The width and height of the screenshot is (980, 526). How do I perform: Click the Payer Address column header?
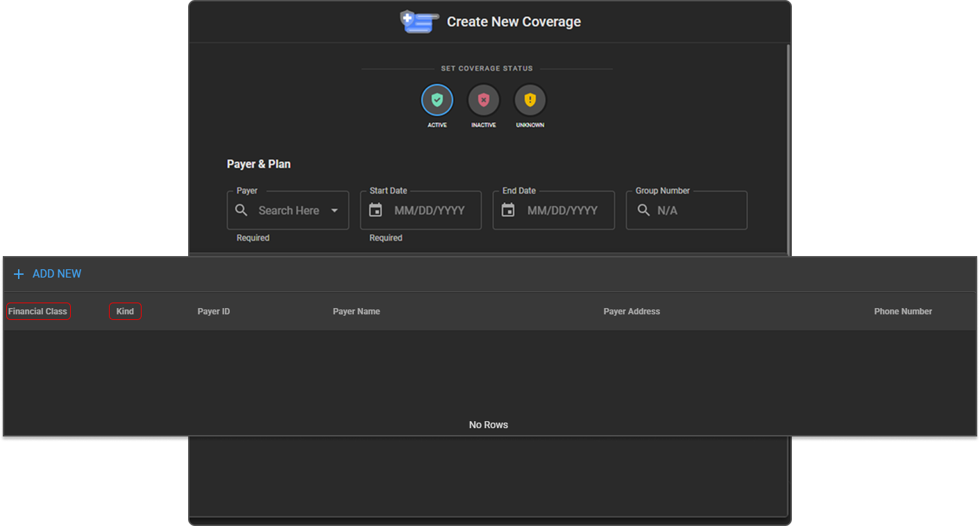coord(632,312)
